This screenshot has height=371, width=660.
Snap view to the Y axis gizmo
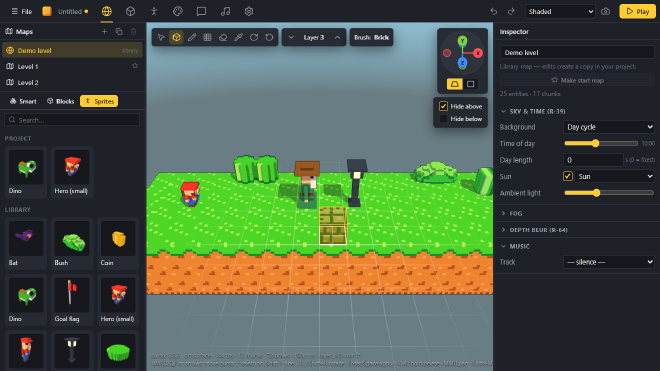pyautogui.click(x=462, y=41)
